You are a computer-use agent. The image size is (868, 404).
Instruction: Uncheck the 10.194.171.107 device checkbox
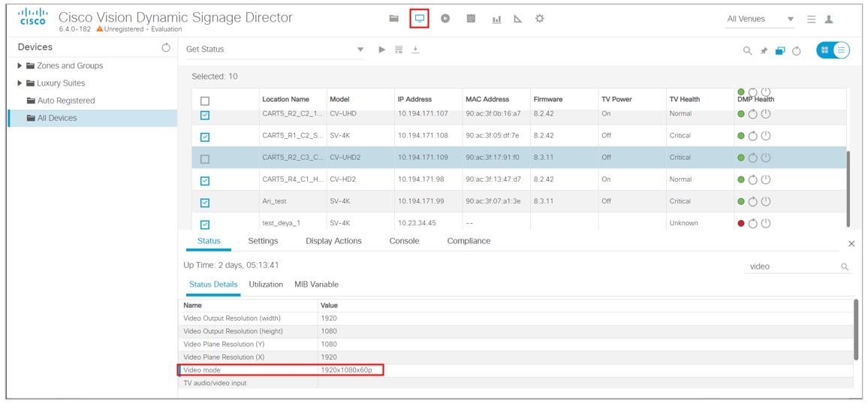[x=205, y=115]
